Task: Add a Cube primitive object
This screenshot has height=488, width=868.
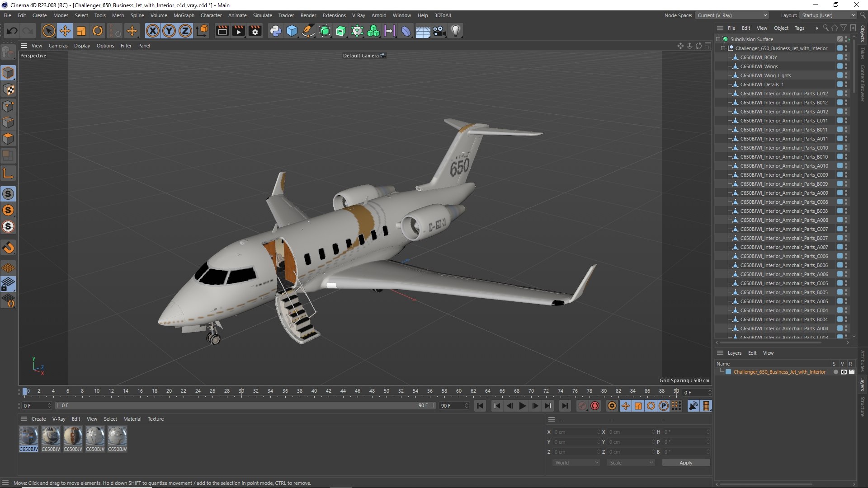Action: tap(292, 31)
